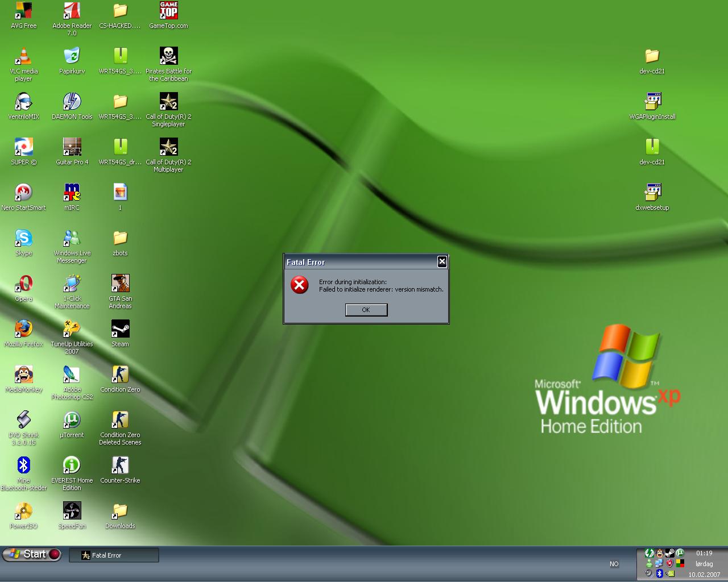This screenshot has height=582, width=728.
Task: Select the Opera browser icon
Action: (x=23, y=289)
